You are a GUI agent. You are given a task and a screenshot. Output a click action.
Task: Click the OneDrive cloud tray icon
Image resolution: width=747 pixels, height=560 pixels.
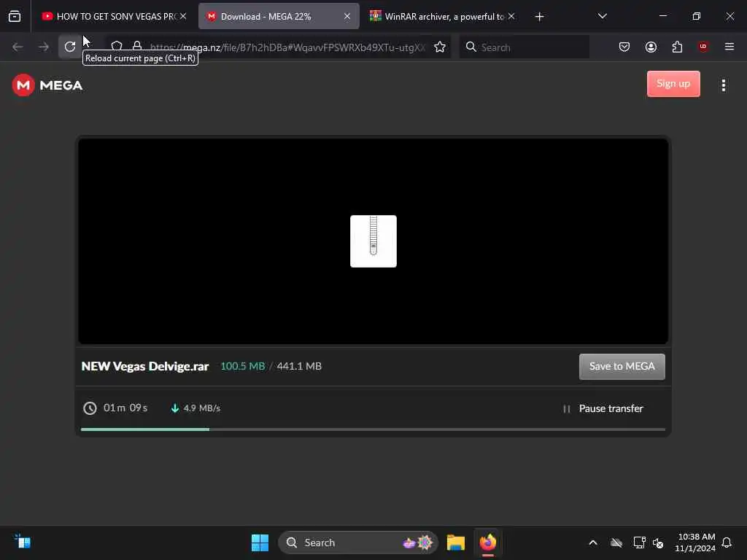pyautogui.click(x=616, y=542)
